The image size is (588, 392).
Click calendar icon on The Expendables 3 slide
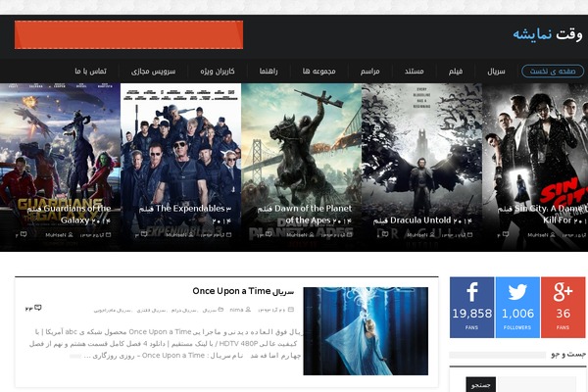coord(228,235)
